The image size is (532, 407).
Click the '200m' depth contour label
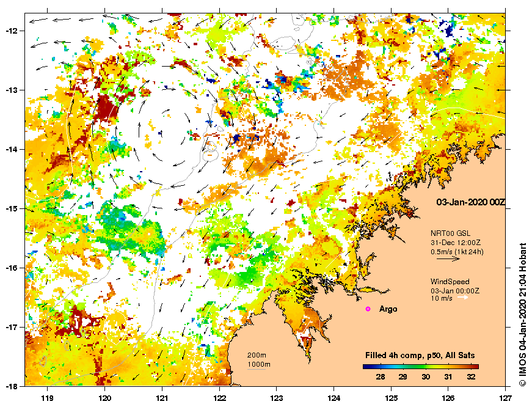coord(257,356)
